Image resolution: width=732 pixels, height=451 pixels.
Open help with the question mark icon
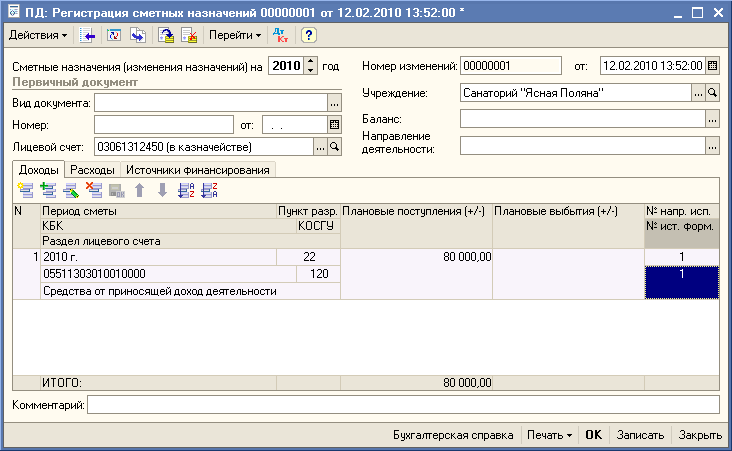pos(309,35)
